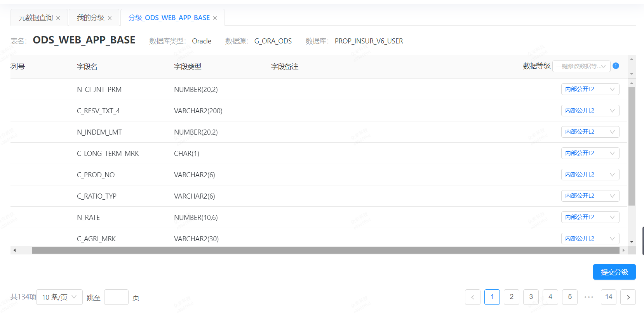Open data level dropdown for C_AGRI_MRK
The width and height of the screenshot is (644, 313).
click(x=590, y=239)
